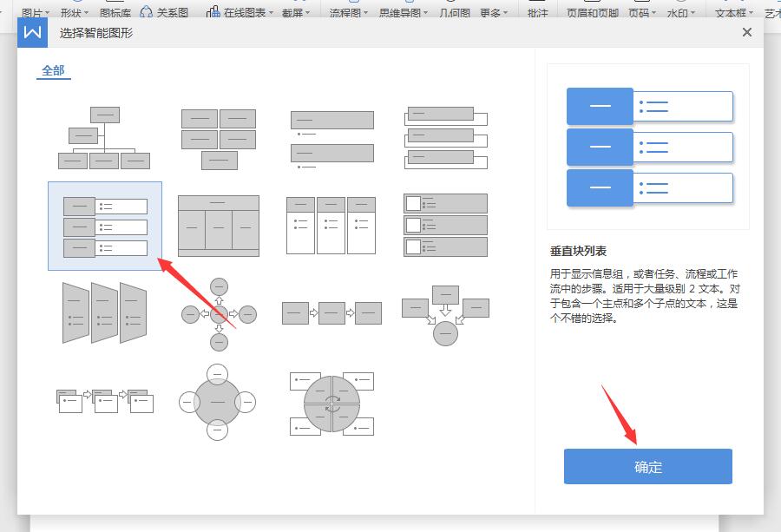Pick the horizontal arrow process diagram
Screen dimensions: 781x532
[x=331, y=313]
